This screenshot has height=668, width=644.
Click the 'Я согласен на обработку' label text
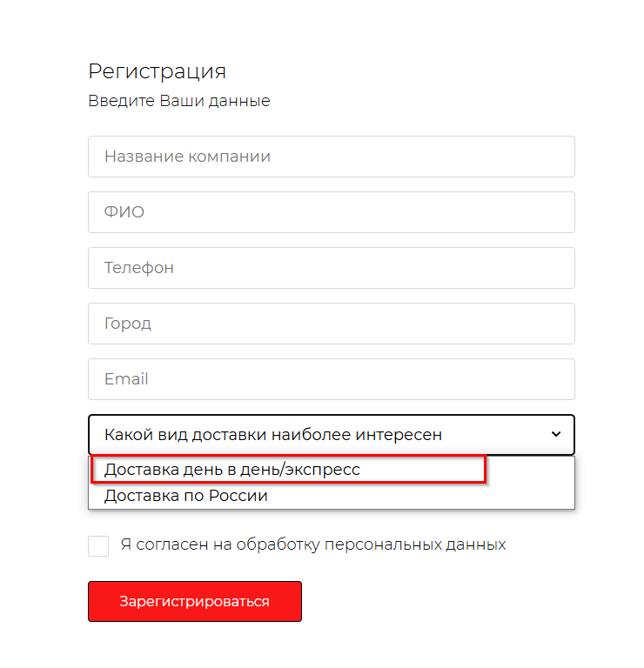(313, 545)
